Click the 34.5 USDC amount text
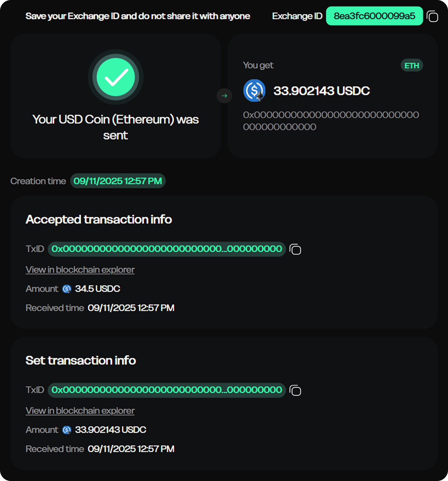 pyautogui.click(x=98, y=289)
